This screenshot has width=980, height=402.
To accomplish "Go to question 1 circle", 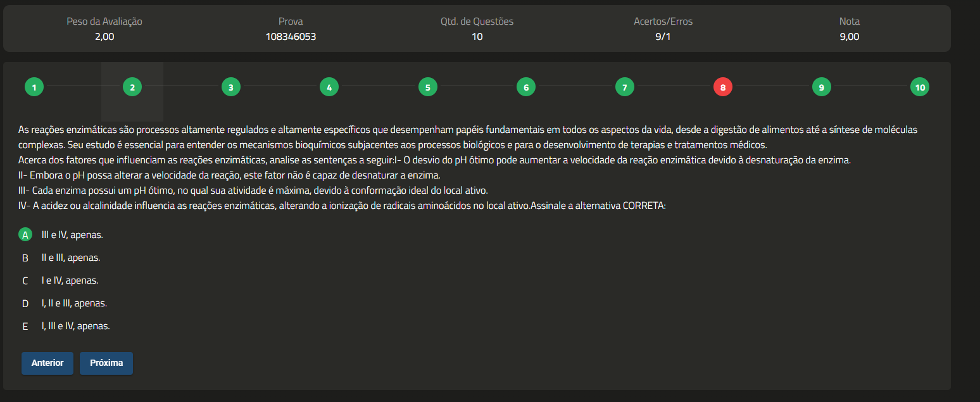I will point(34,87).
